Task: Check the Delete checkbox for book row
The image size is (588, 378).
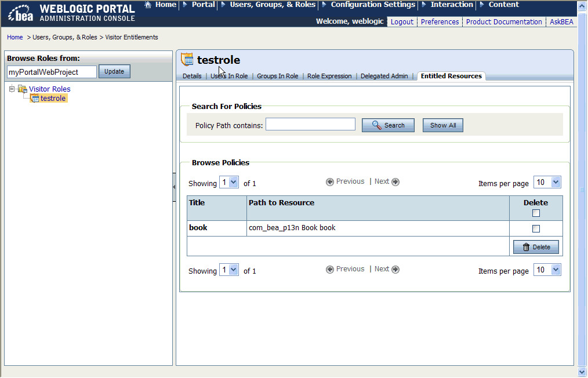Action: tap(536, 228)
